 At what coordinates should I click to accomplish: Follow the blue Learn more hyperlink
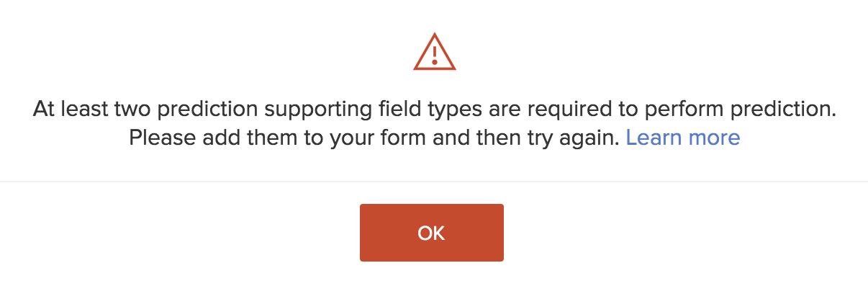(683, 138)
